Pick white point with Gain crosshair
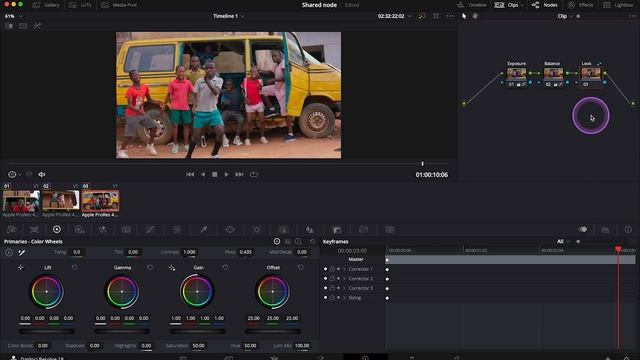Image resolution: width=640 pixels, height=360 pixels. point(172,268)
